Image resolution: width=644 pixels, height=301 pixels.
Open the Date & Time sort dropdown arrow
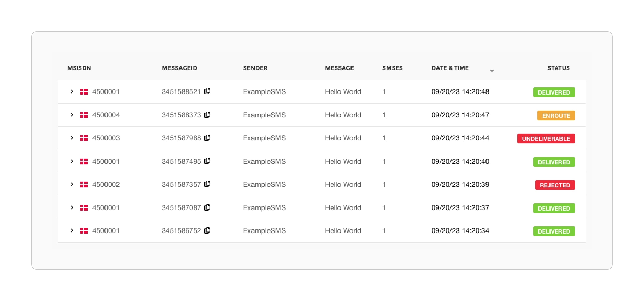[492, 70]
